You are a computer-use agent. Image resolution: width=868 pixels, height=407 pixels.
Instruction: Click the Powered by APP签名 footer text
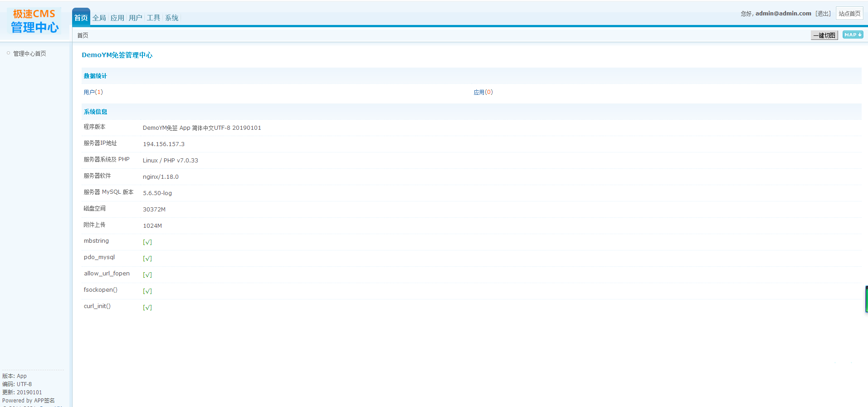click(x=29, y=401)
